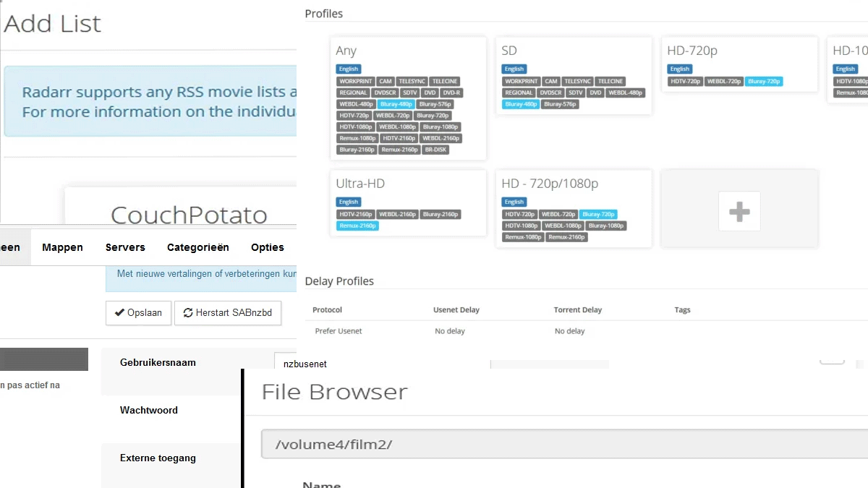Click the BR-DISK tag in Any profile
868x488 pixels.
(x=436, y=150)
